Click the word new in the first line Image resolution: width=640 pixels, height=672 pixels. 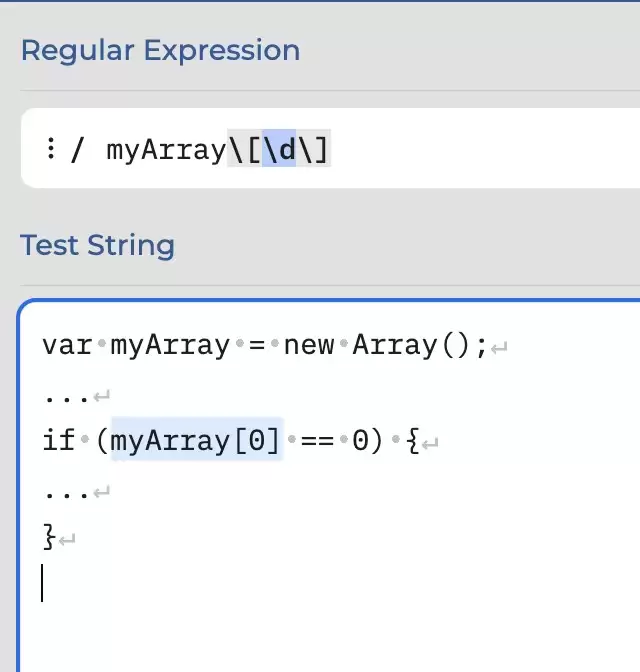click(309, 345)
